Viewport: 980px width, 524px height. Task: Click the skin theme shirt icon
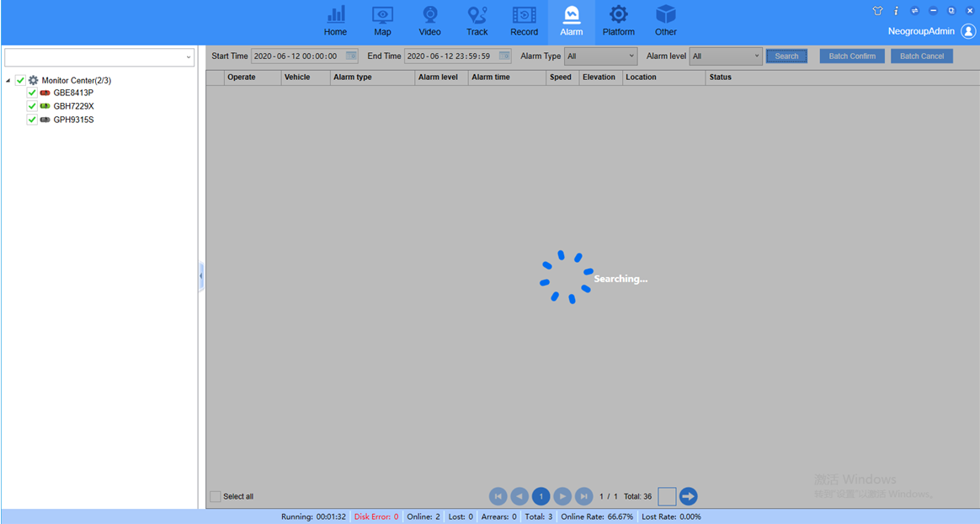pyautogui.click(x=877, y=11)
